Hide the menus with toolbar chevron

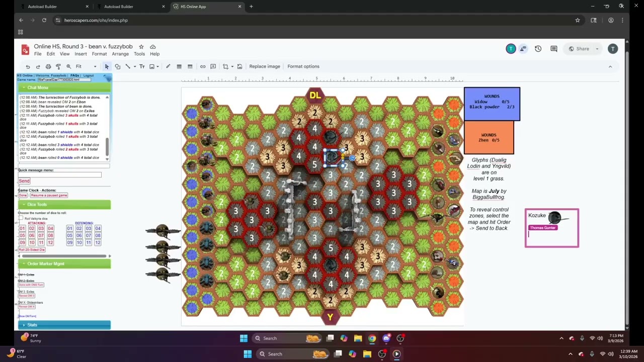tap(610, 66)
